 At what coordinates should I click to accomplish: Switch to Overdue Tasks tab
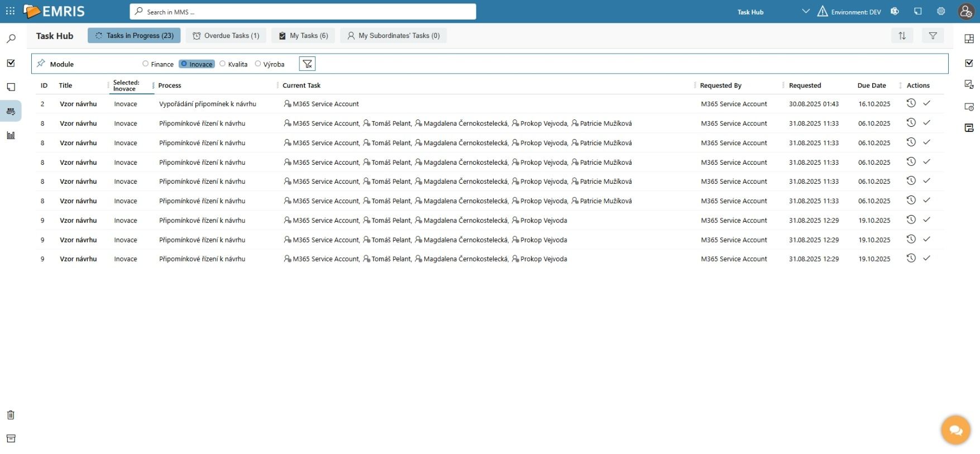226,36
